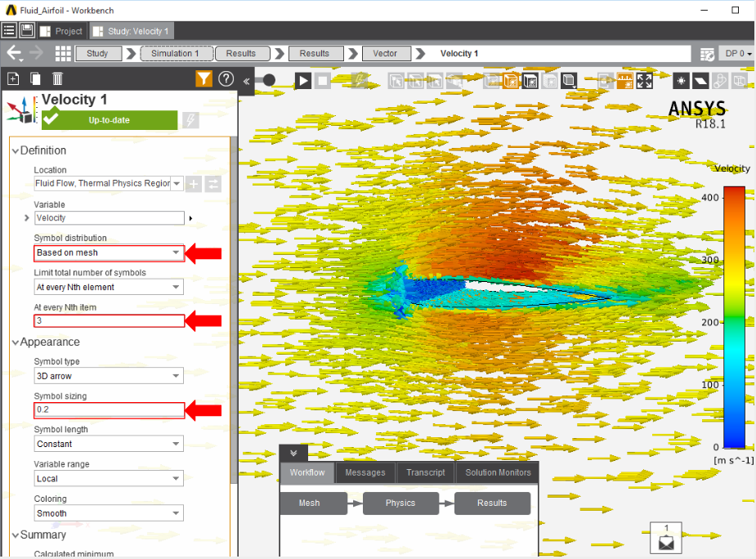
Task: Open the Limit total number of symbols dropdown
Action: coord(109,288)
